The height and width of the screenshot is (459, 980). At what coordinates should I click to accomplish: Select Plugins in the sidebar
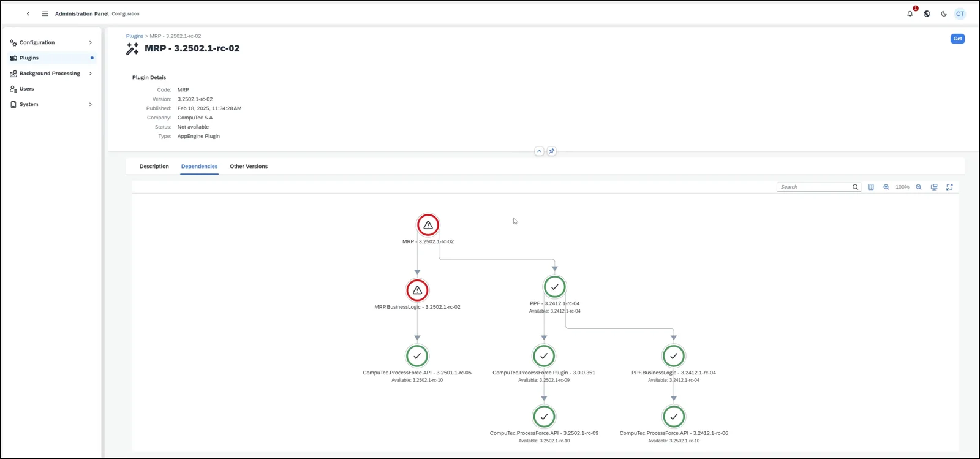tap(52, 58)
